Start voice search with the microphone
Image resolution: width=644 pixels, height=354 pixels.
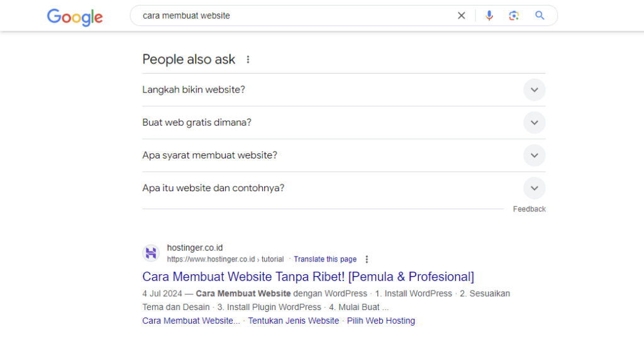pyautogui.click(x=489, y=16)
